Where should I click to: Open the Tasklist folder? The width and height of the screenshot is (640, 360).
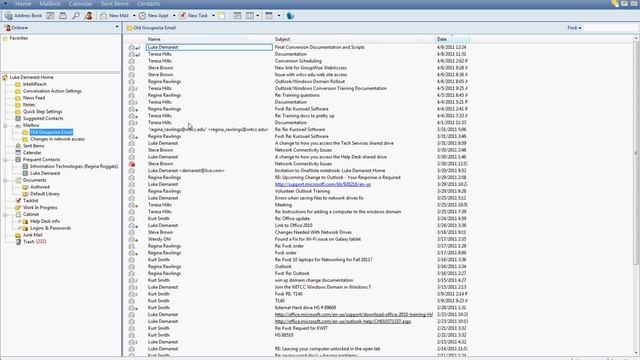(31, 201)
